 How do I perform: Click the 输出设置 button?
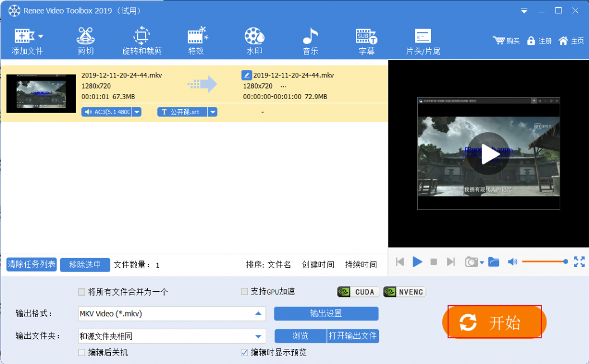click(326, 314)
